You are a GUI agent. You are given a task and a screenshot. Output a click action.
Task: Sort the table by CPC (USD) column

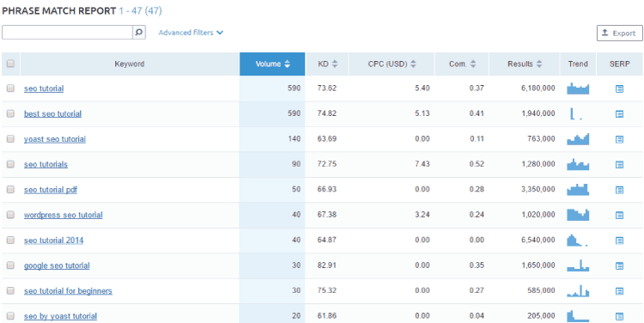pos(392,64)
